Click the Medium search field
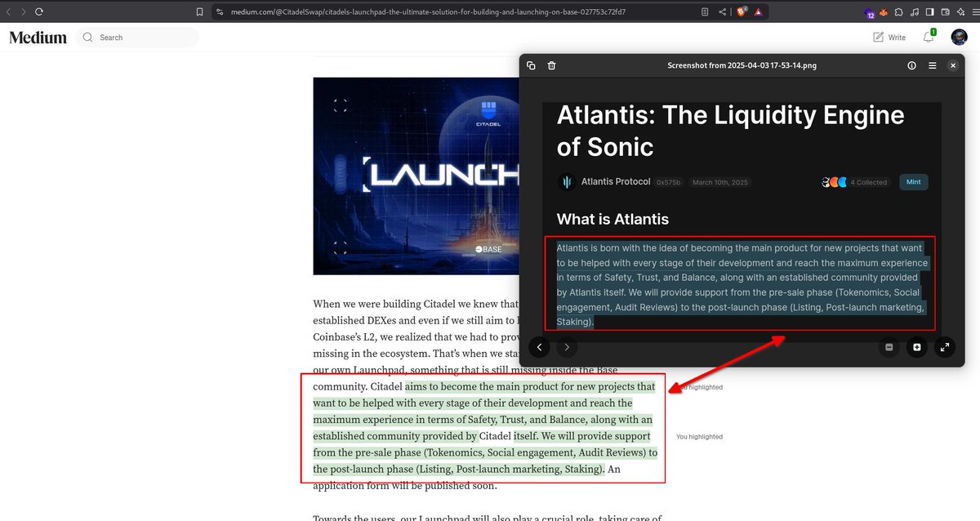The image size is (980, 521). pyautogui.click(x=137, y=37)
